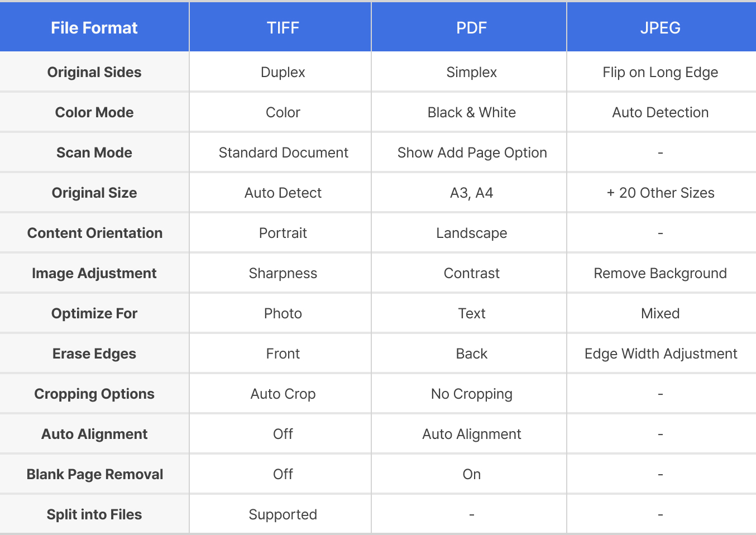Click the Original Sides row label

[94, 72]
